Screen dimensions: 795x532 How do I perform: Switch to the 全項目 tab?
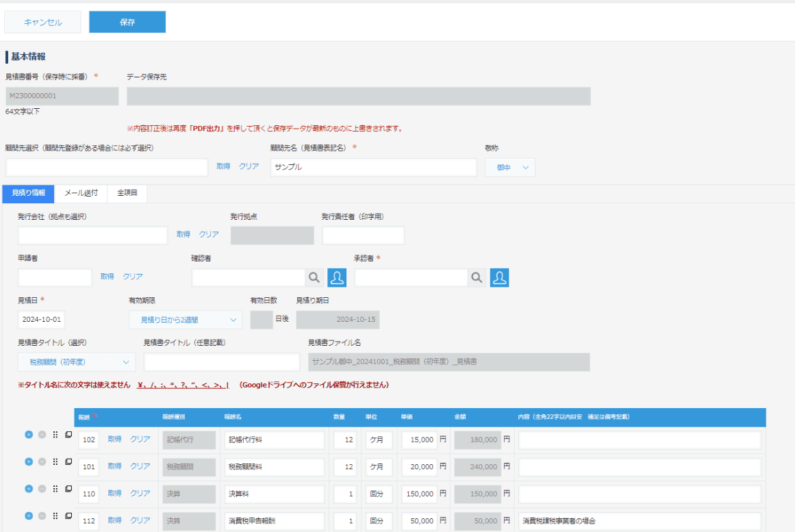[127, 193]
